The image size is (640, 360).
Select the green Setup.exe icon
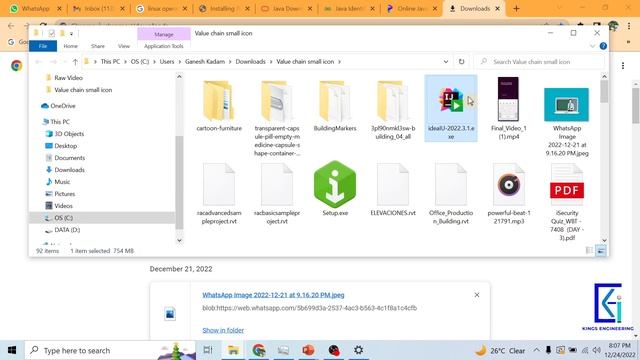click(x=335, y=184)
